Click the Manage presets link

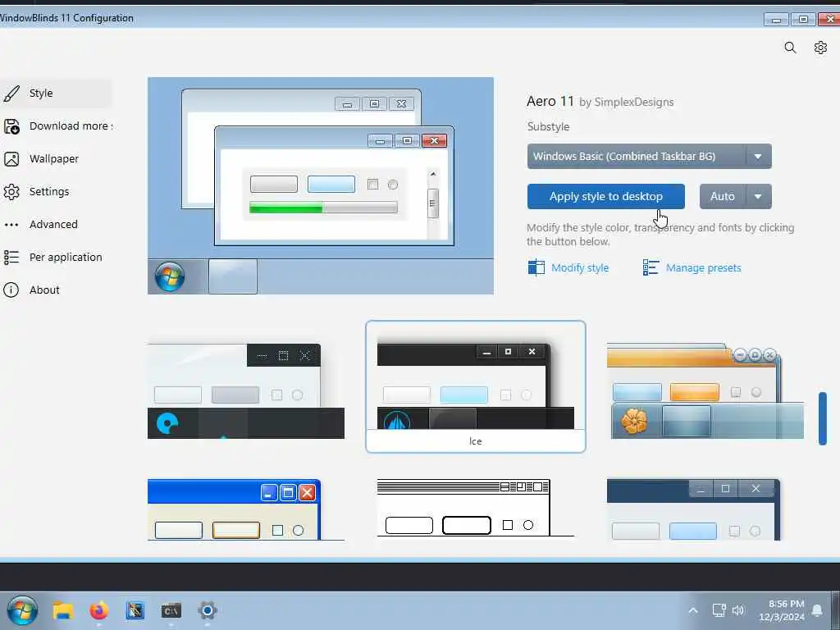point(703,268)
